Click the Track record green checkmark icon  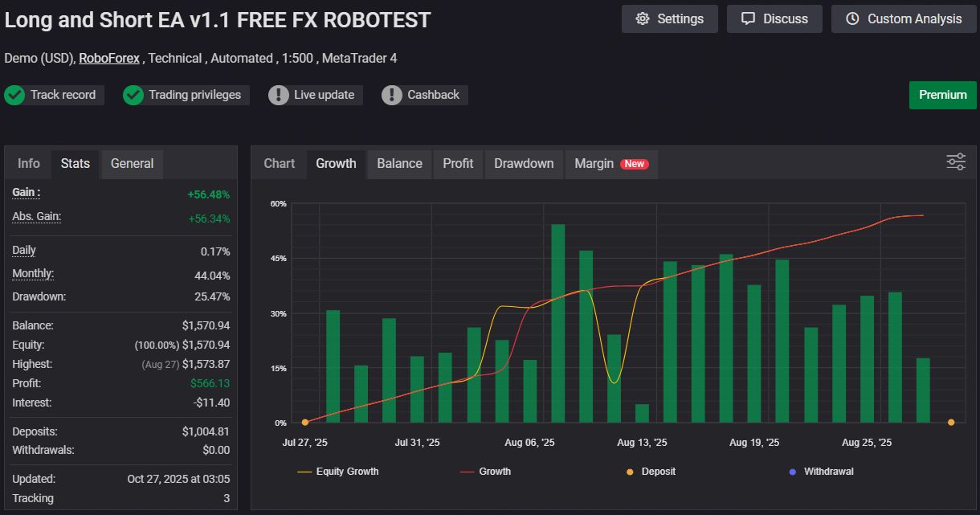[14, 95]
